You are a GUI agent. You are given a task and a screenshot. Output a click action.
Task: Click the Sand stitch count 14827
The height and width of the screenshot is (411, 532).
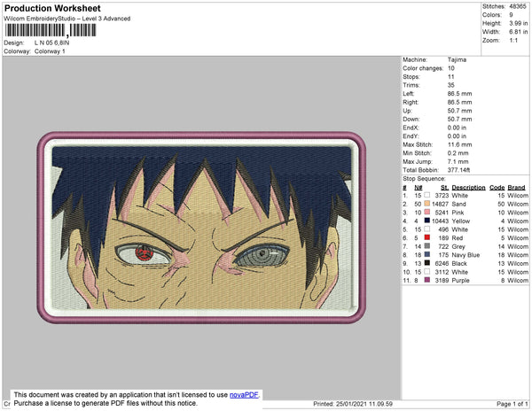[440, 204]
